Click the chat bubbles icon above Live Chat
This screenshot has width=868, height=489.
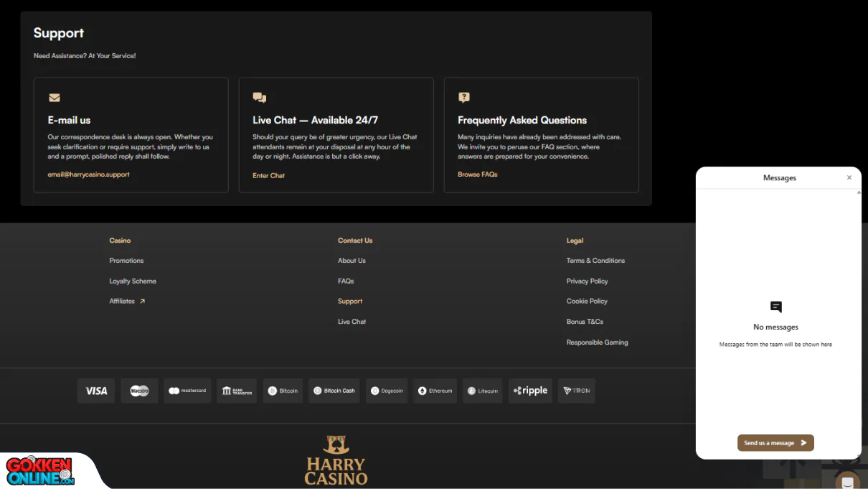click(x=259, y=97)
